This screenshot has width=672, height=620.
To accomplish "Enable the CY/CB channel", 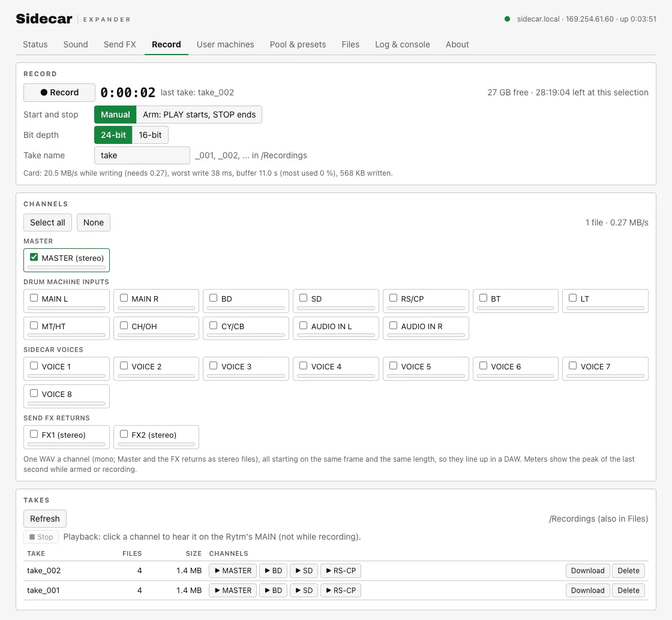I will tap(214, 326).
